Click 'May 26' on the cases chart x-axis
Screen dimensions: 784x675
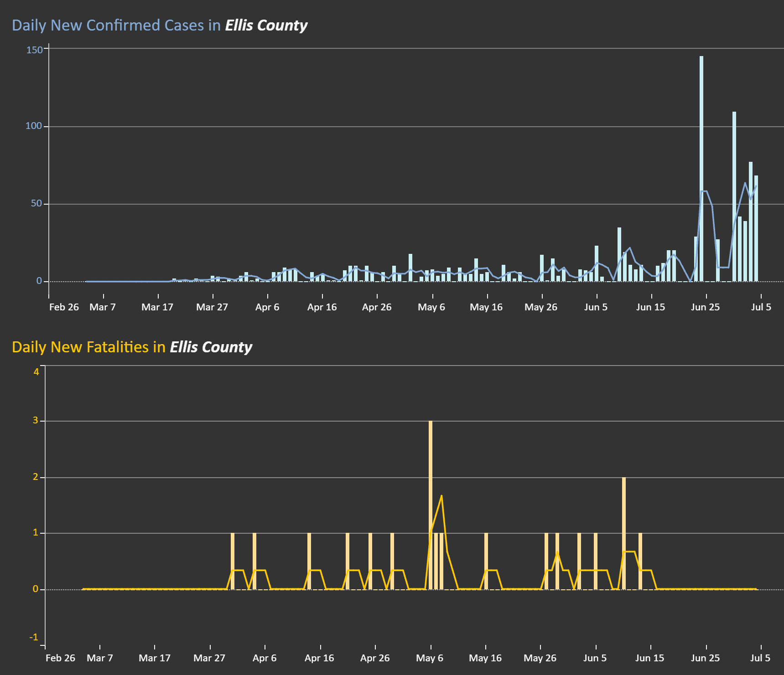(x=541, y=307)
